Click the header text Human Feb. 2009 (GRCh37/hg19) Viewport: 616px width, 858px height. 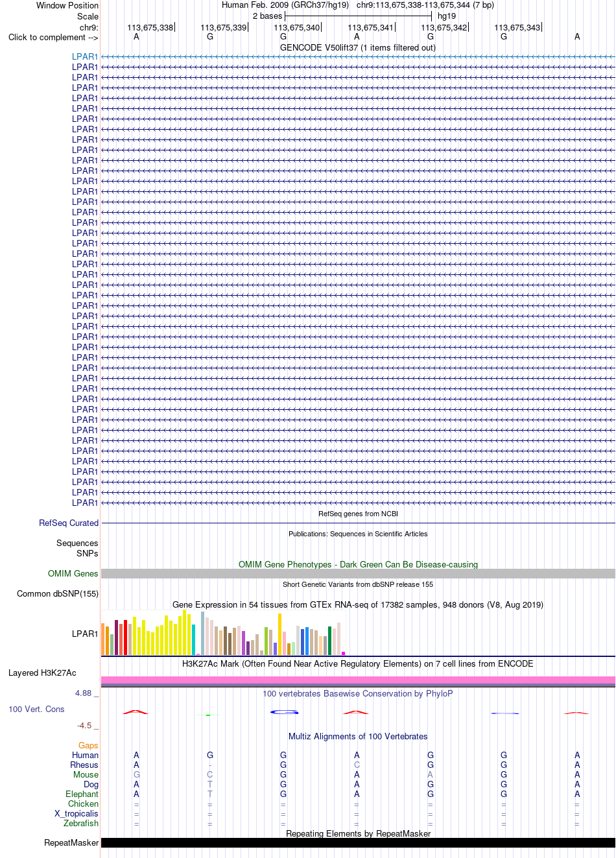[285, 5]
